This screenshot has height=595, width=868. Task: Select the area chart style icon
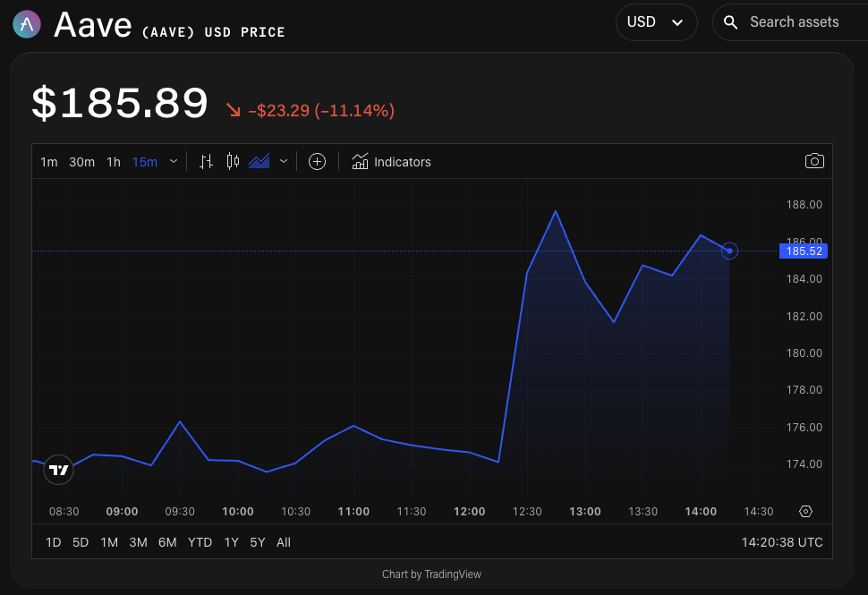click(259, 161)
